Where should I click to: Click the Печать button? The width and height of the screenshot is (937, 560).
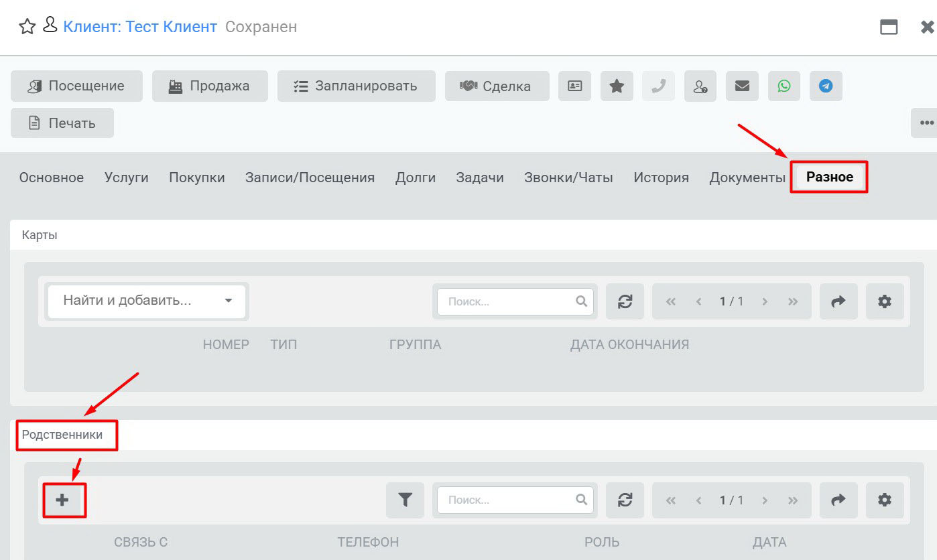point(62,123)
